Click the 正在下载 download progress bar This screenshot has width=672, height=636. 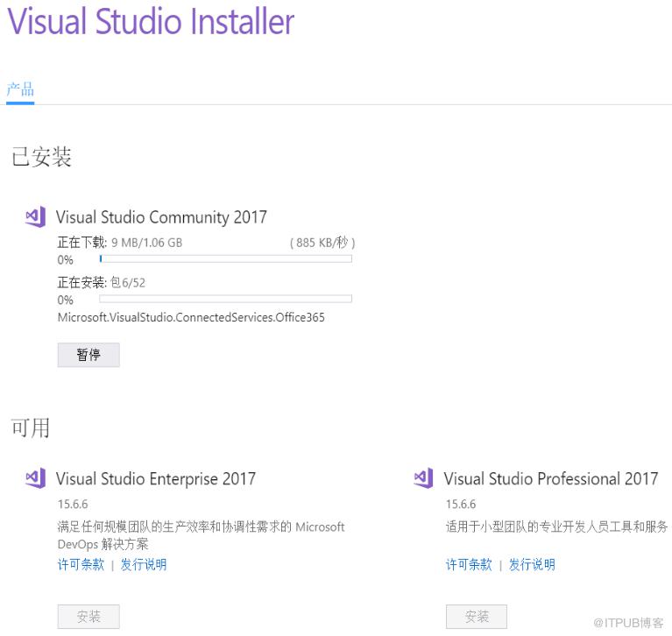[226, 258]
